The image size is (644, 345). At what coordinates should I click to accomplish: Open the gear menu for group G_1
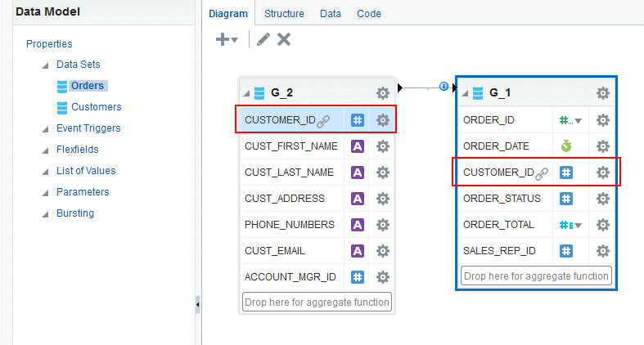[x=602, y=93]
